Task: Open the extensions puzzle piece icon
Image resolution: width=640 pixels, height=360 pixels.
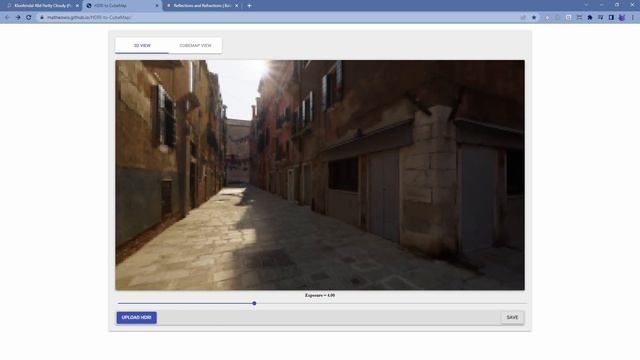Action: pyautogui.click(x=590, y=18)
